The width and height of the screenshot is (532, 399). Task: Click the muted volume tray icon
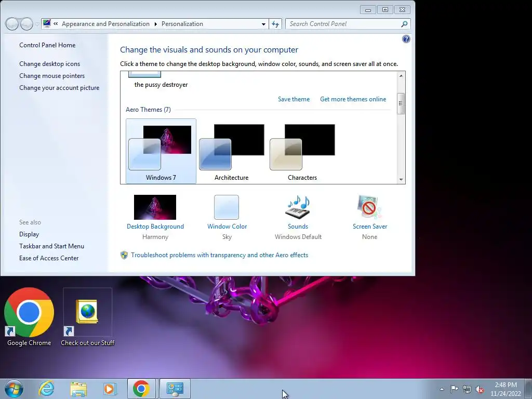(480, 389)
